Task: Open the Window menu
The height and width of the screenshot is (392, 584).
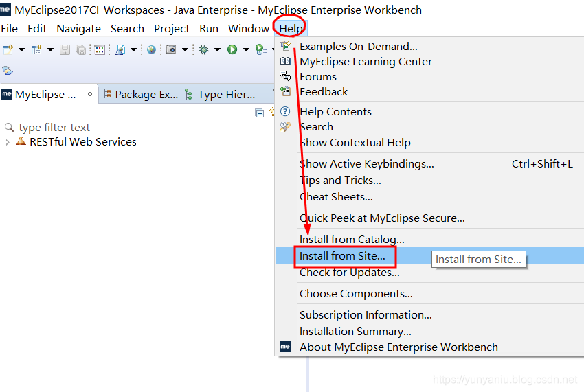Action: pos(249,29)
